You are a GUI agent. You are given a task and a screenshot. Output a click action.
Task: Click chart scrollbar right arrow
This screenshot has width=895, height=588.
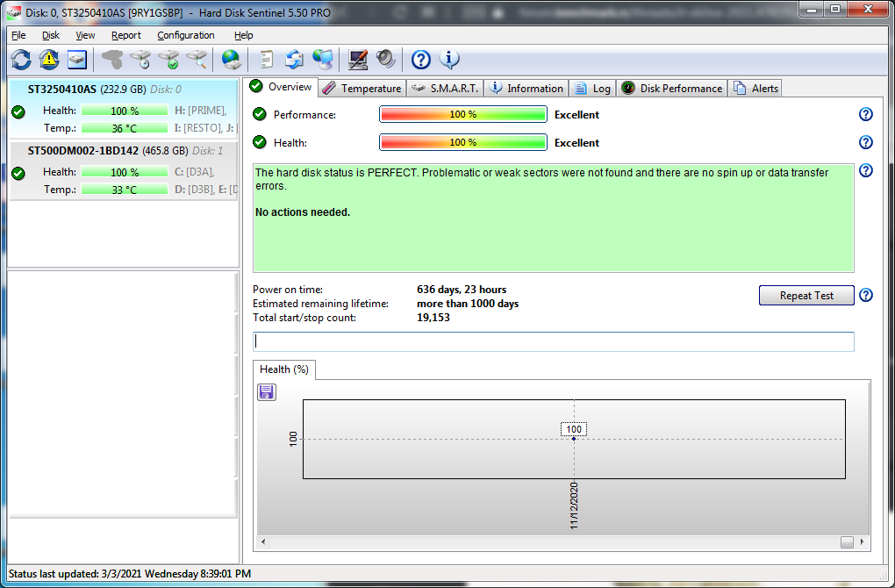tap(862, 541)
